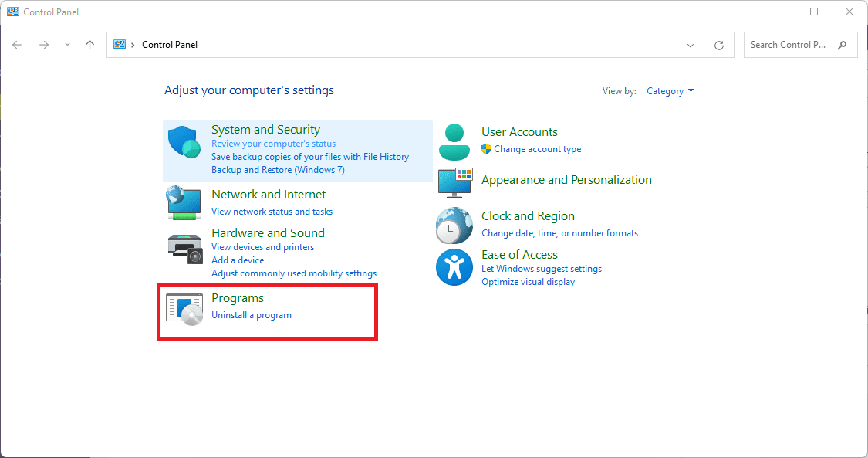The image size is (868, 458).
Task: Close the Control Panel window
Action: click(849, 12)
